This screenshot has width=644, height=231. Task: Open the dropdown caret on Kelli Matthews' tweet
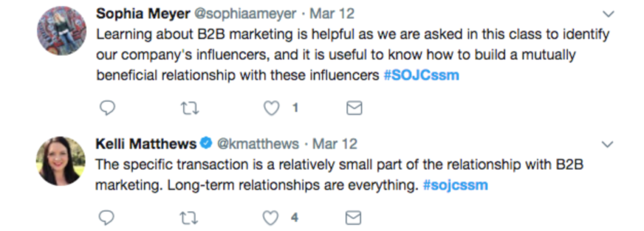point(608,144)
